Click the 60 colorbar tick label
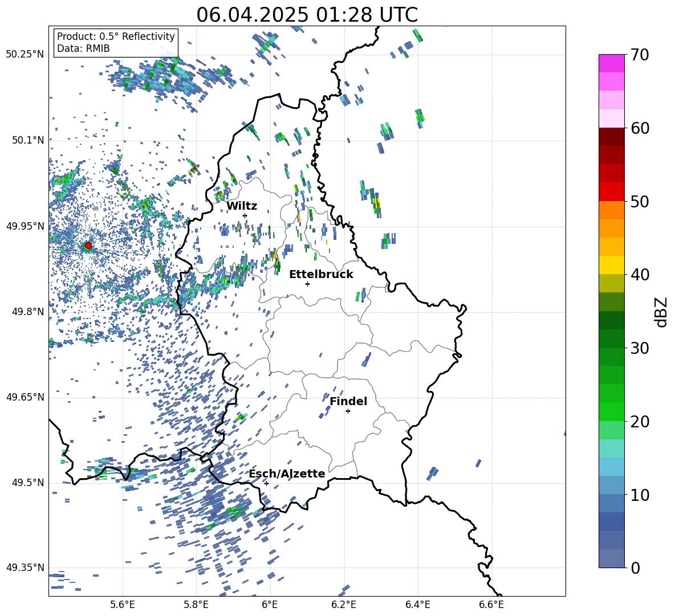Image resolution: width=675 pixels, height=616 pixels. click(639, 128)
